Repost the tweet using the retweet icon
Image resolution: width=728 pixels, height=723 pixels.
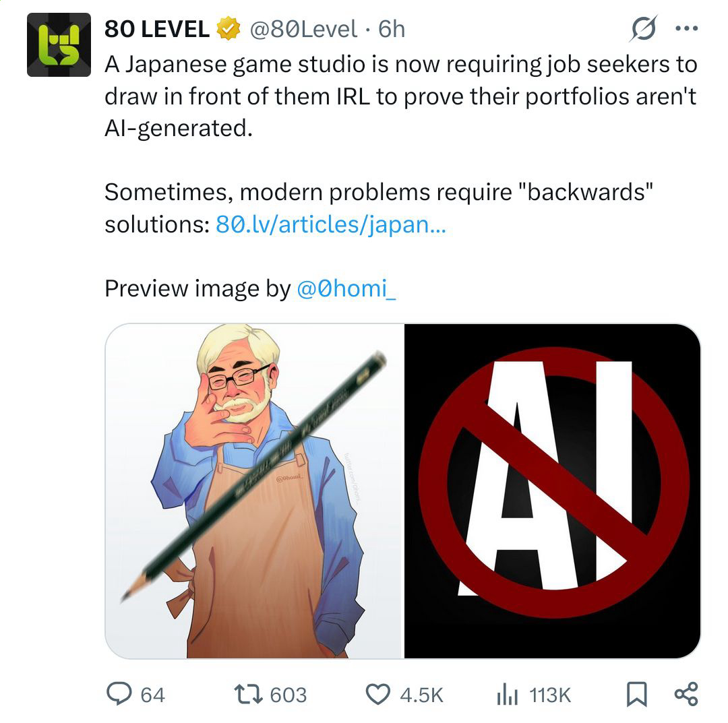click(x=248, y=695)
